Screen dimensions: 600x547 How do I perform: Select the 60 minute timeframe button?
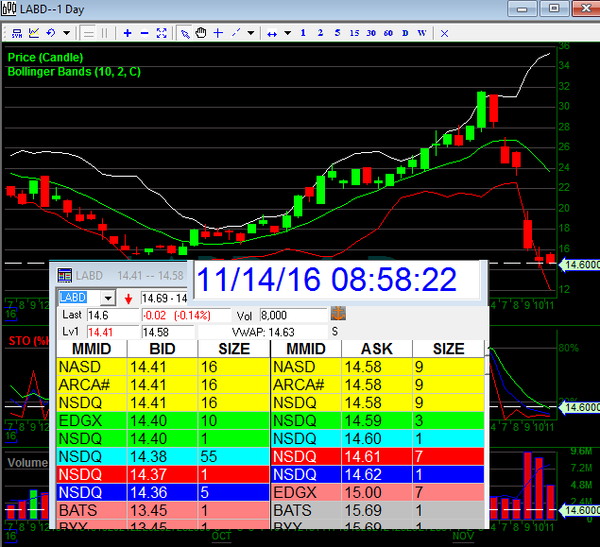[386, 33]
